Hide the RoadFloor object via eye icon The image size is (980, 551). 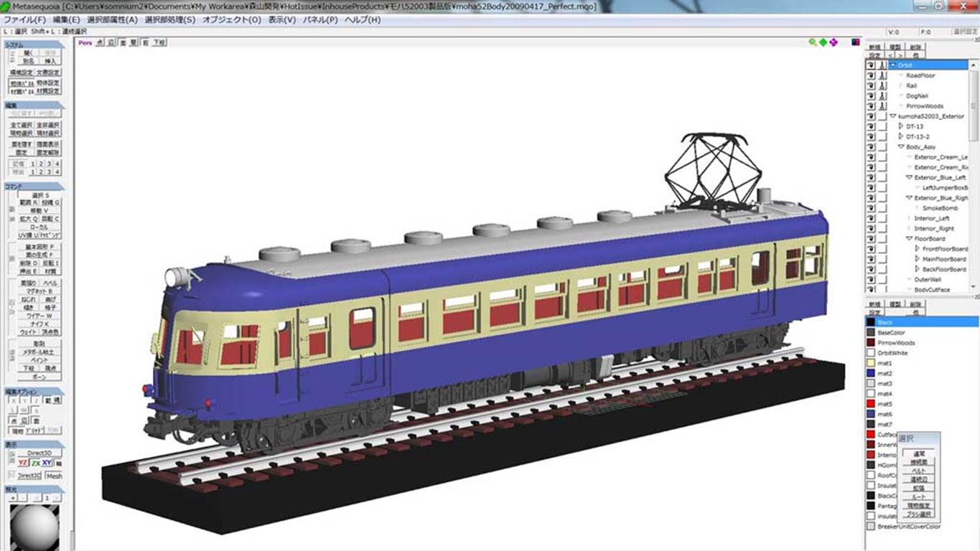pyautogui.click(x=871, y=75)
